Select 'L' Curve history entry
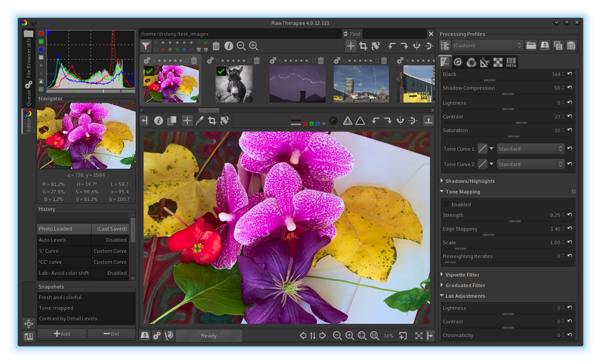The image size is (601, 364). click(64, 251)
